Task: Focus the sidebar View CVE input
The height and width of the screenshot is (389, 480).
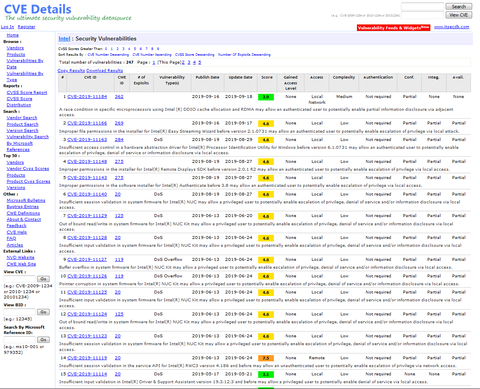Action: [x=19, y=279]
